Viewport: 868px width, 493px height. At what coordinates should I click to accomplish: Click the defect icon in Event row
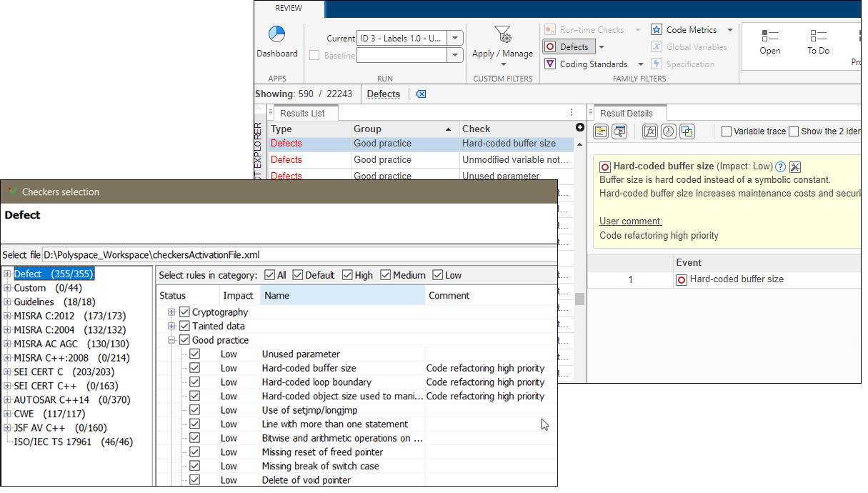click(x=682, y=279)
